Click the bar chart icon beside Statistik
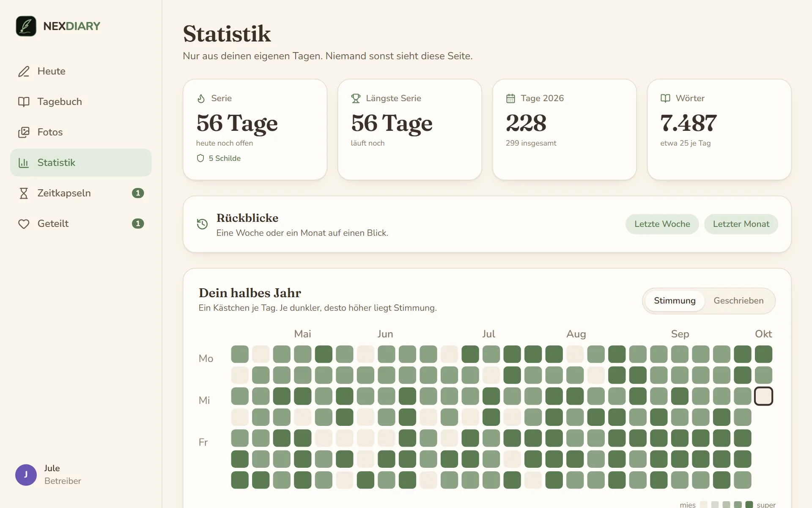 click(24, 163)
